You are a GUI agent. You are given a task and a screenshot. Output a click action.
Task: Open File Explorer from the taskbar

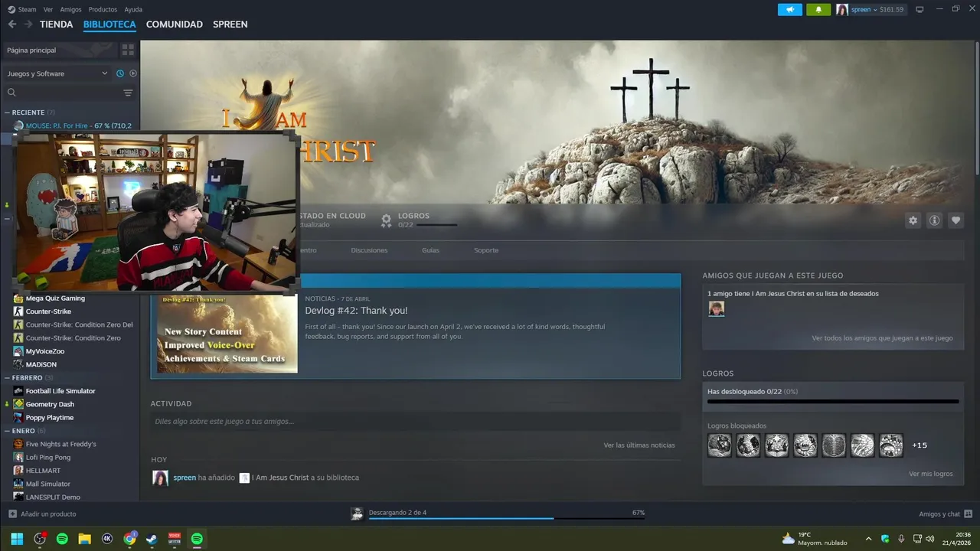84,539
